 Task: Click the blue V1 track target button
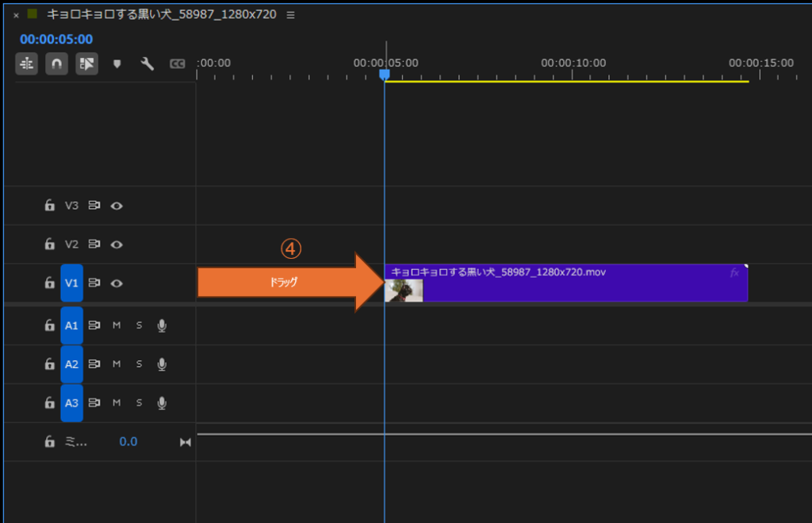(x=71, y=283)
